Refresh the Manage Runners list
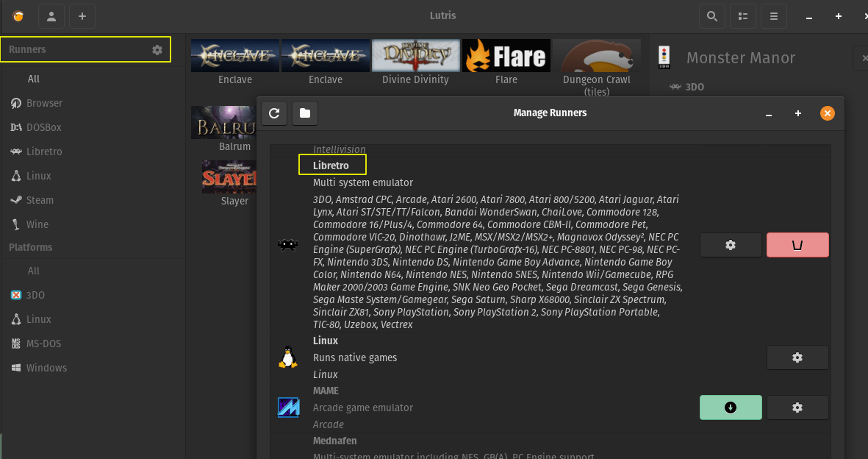Screen dimensions: 868x459 tap(274, 113)
